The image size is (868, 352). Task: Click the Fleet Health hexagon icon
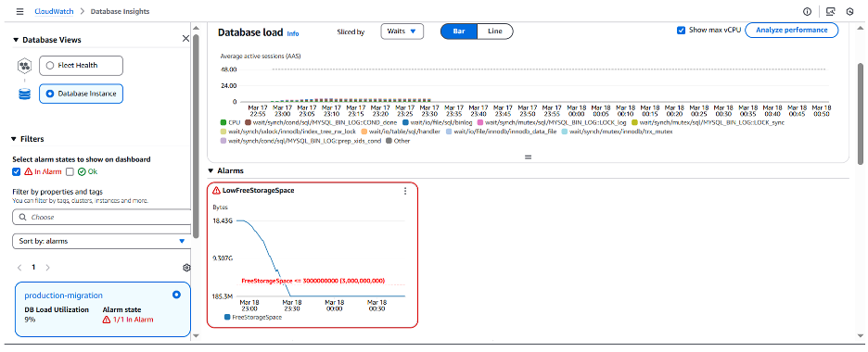click(24, 65)
